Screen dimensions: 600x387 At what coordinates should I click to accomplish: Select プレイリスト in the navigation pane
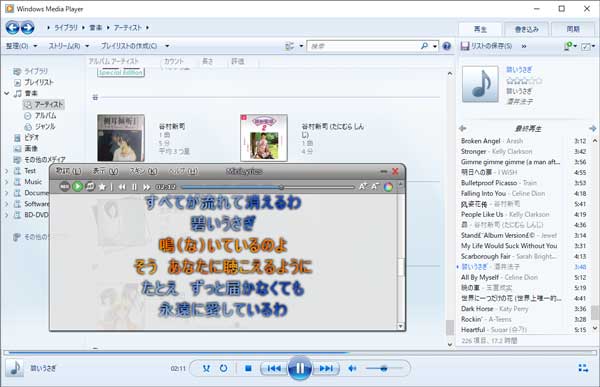34,82
